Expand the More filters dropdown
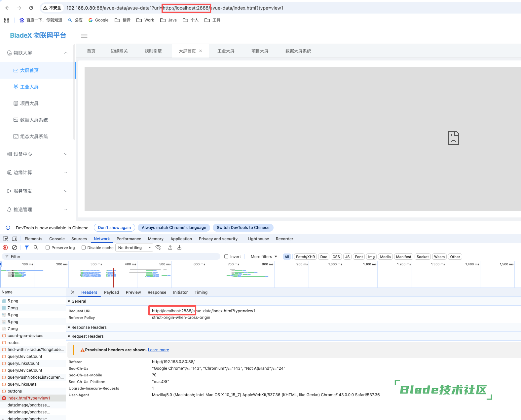521x420 pixels. 264,256
